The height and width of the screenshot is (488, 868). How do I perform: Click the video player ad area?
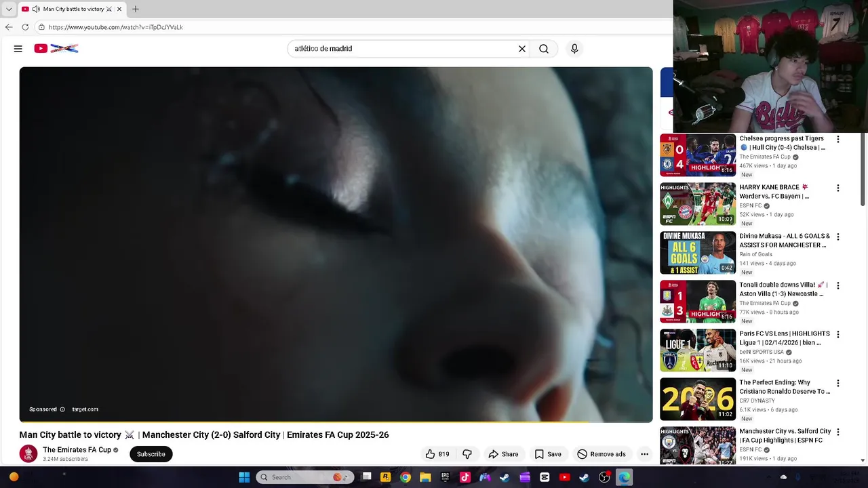(336, 244)
